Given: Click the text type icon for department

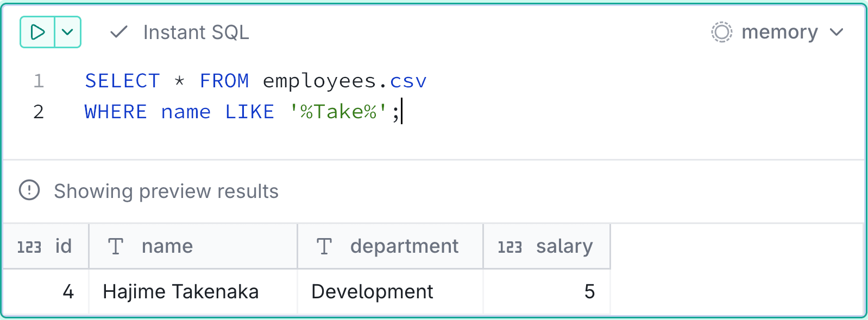Looking at the screenshot, I should [x=324, y=246].
